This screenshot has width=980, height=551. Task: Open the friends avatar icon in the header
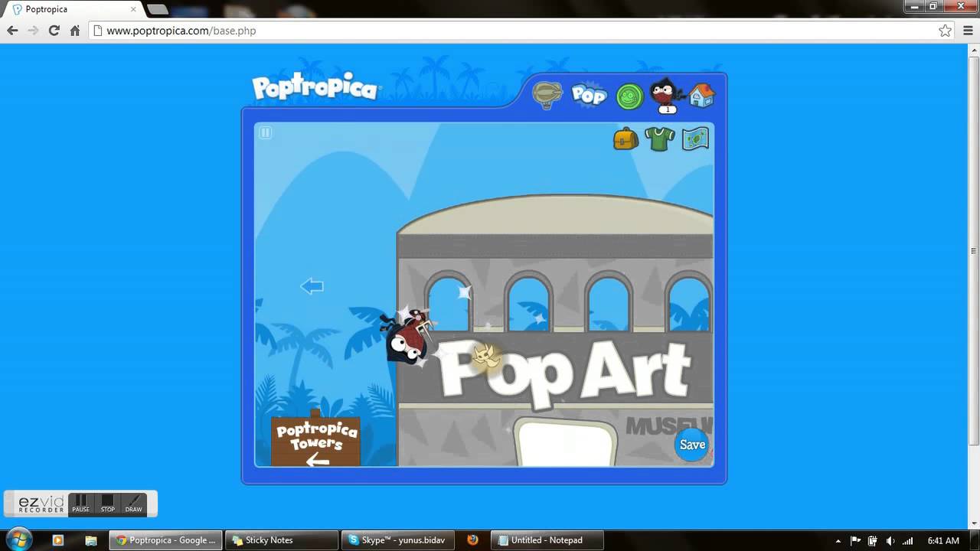(667, 95)
